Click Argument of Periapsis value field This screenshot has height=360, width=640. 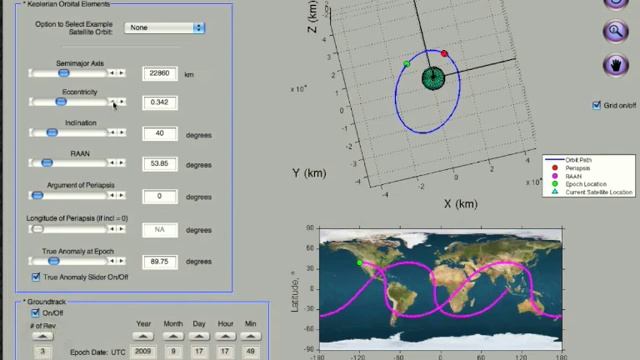160,196
